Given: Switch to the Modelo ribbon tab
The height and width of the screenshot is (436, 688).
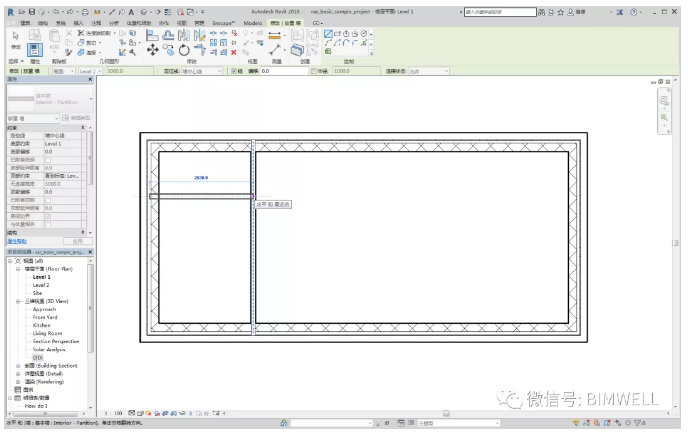Looking at the screenshot, I should tap(253, 22).
